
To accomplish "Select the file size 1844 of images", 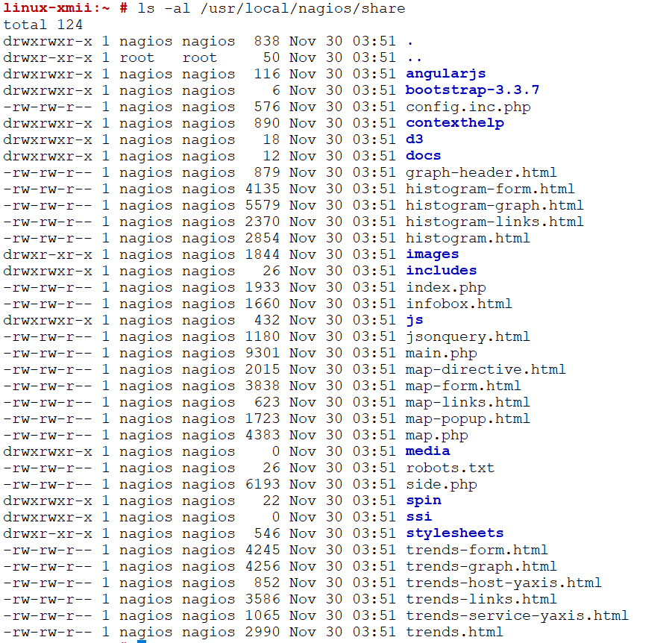I will coord(263,254).
